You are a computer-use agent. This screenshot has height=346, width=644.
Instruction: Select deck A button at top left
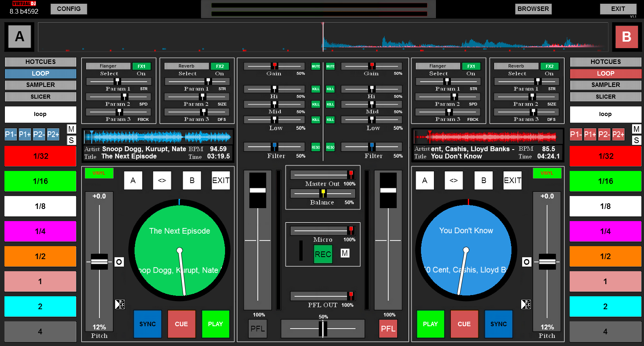click(19, 37)
